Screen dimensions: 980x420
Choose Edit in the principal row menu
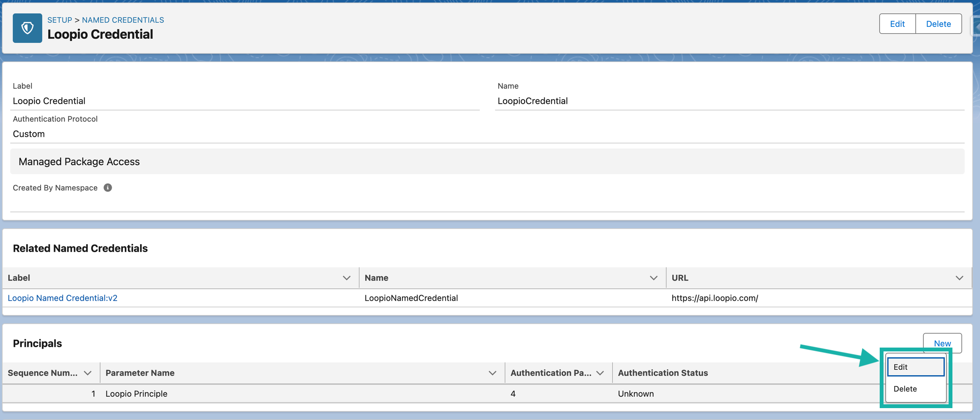pyautogui.click(x=916, y=367)
